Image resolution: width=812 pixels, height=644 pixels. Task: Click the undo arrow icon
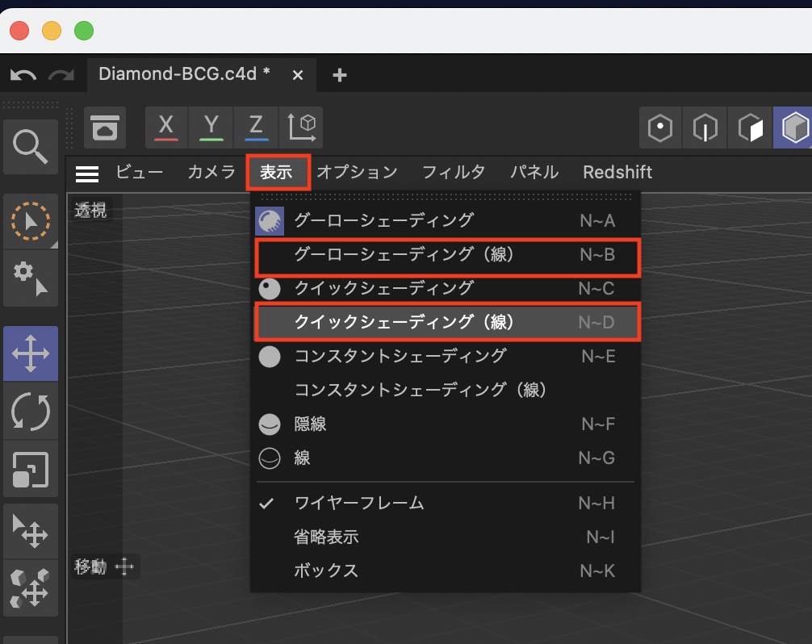(x=23, y=75)
